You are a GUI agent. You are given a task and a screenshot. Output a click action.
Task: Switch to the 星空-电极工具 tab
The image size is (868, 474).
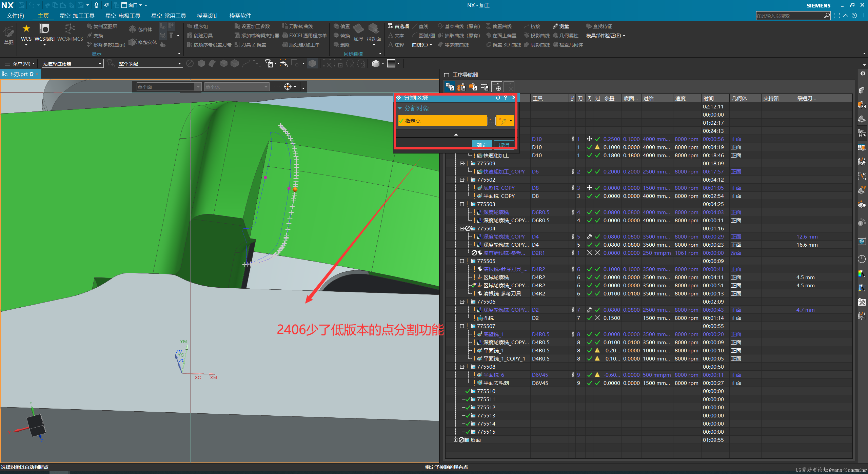[x=123, y=16]
